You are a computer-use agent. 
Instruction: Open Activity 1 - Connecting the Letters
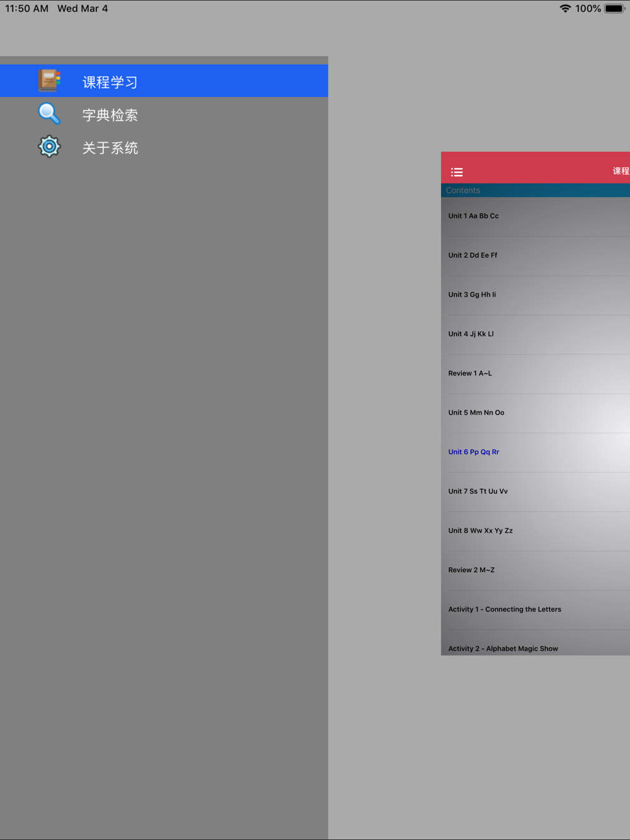pyautogui.click(x=535, y=610)
